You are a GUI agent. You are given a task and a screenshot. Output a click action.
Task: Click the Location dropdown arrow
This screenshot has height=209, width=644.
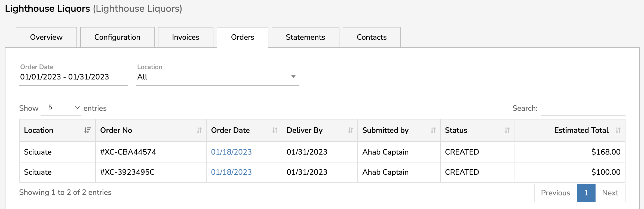click(x=293, y=77)
